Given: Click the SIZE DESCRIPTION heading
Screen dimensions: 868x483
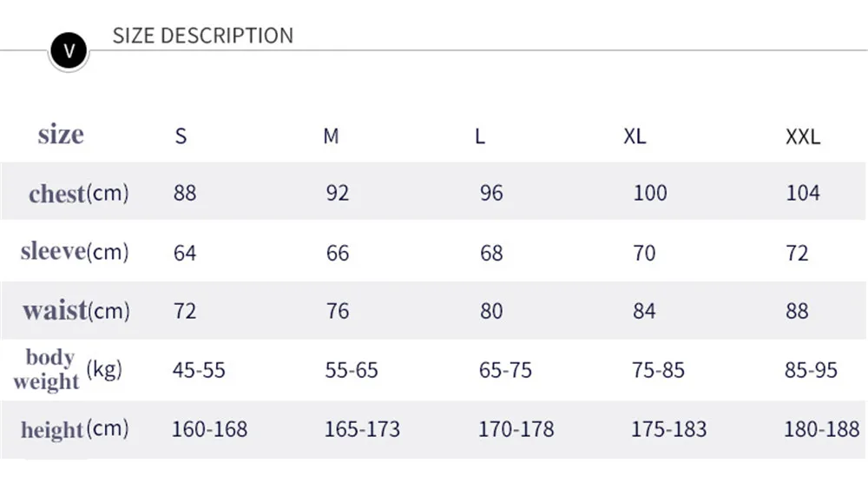Looking at the screenshot, I should tap(203, 36).
